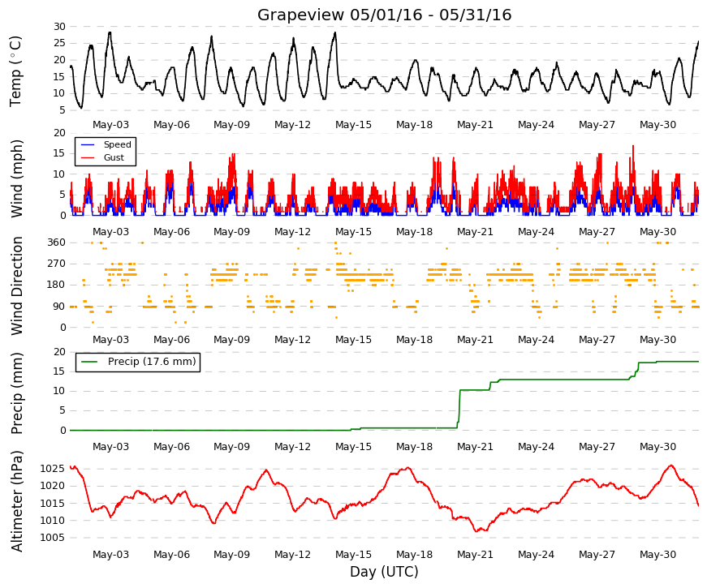Click the chart title Grapeview 05/01/16 - 05/31/16
Viewport: 707px width, 588px height.
click(x=384, y=15)
